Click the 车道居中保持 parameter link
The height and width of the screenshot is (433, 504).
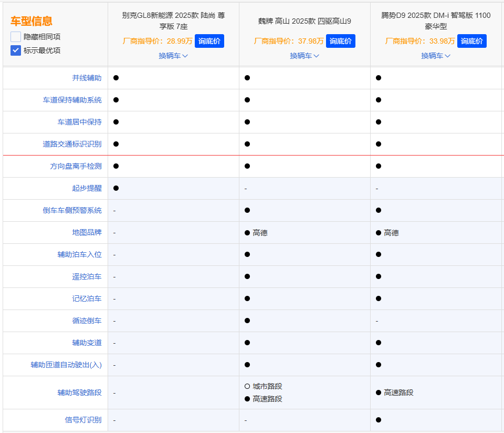click(x=80, y=122)
